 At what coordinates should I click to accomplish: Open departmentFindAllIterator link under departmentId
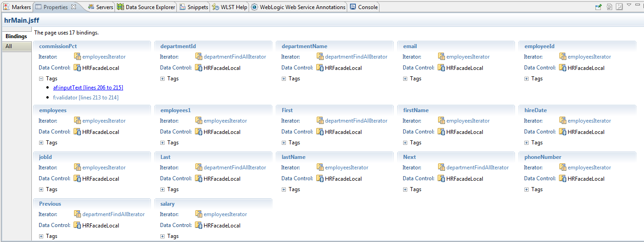235,57
